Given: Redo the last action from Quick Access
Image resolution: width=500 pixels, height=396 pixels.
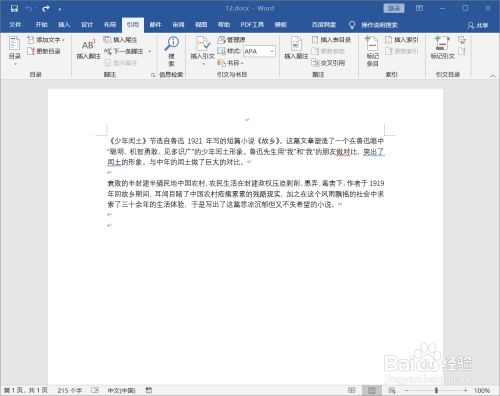Looking at the screenshot, I should 46,8.
